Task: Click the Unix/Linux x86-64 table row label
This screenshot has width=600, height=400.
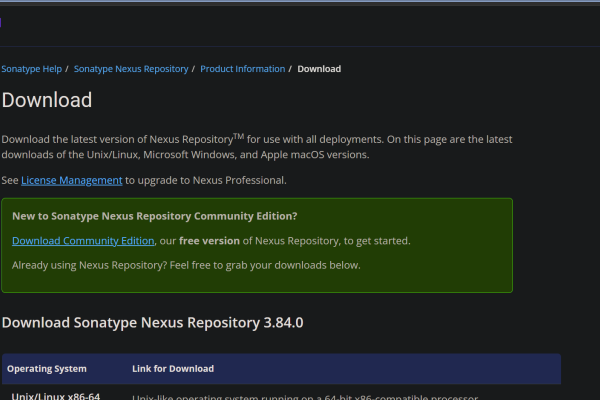Action: (x=56, y=396)
